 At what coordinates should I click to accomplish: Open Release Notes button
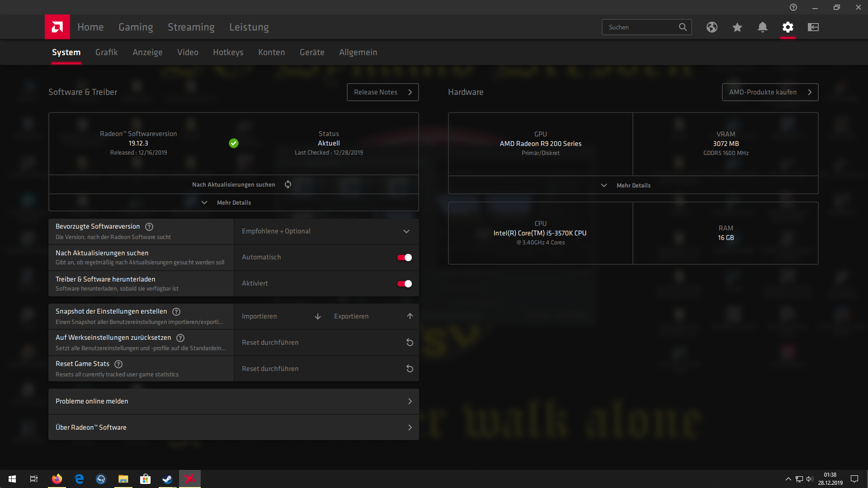click(x=382, y=92)
